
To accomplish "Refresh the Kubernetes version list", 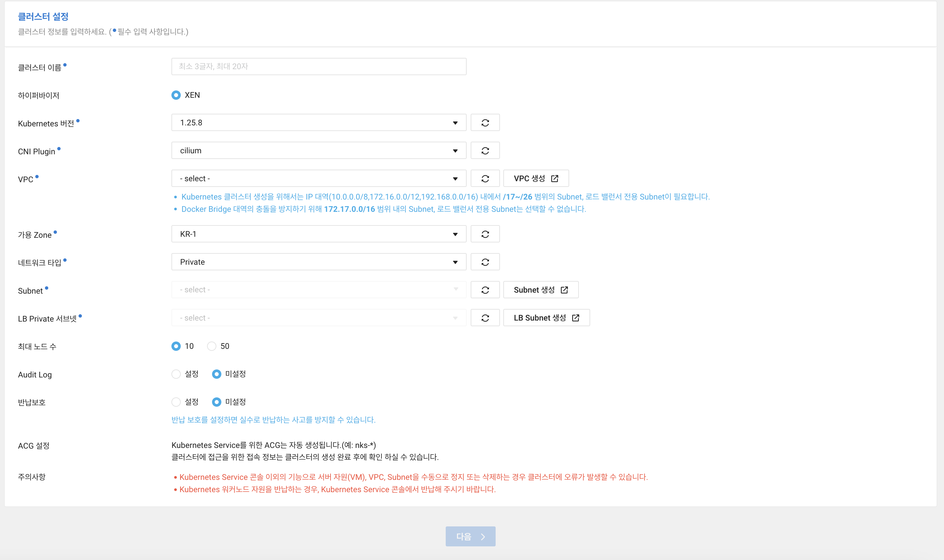I will (485, 123).
